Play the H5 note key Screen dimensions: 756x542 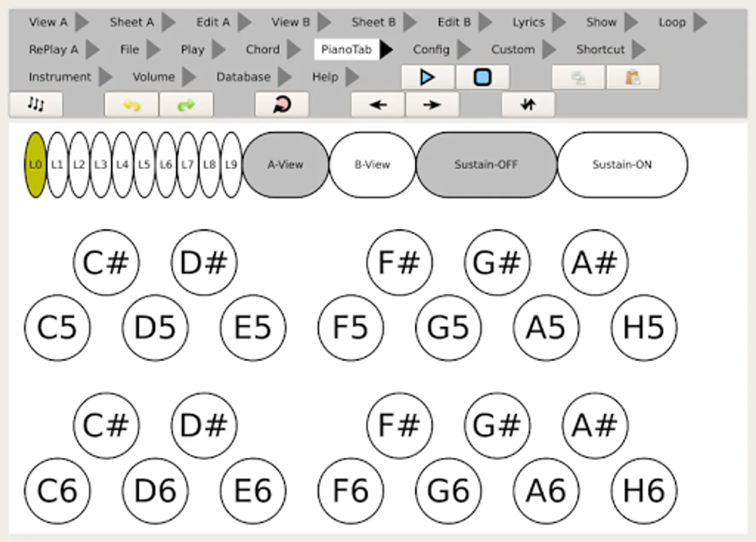pos(644,328)
